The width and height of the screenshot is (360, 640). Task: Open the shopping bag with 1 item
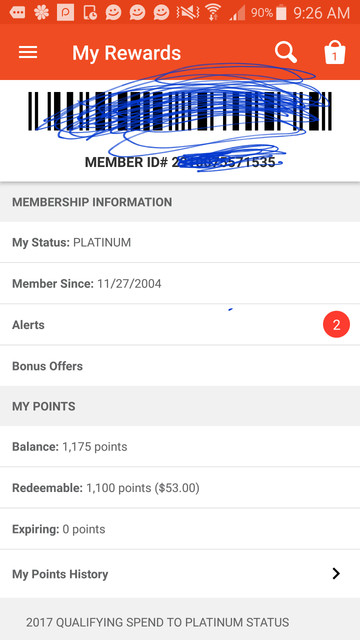pos(335,53)
